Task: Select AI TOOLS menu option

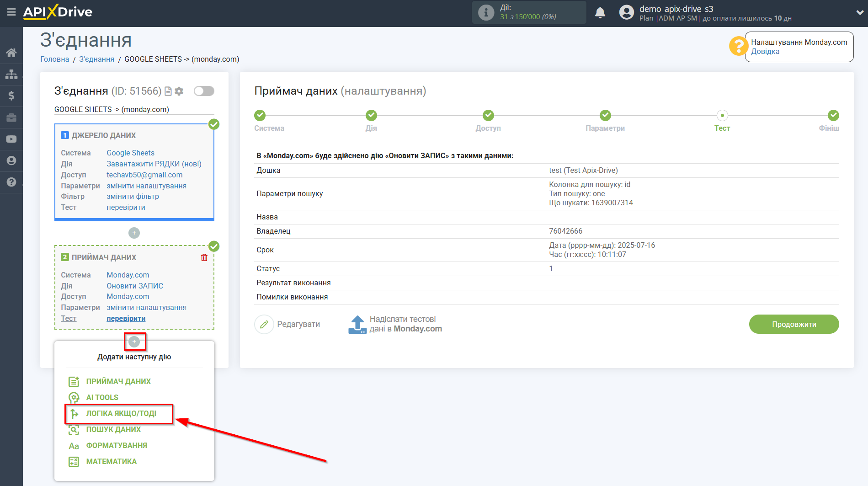Action: 102,397
